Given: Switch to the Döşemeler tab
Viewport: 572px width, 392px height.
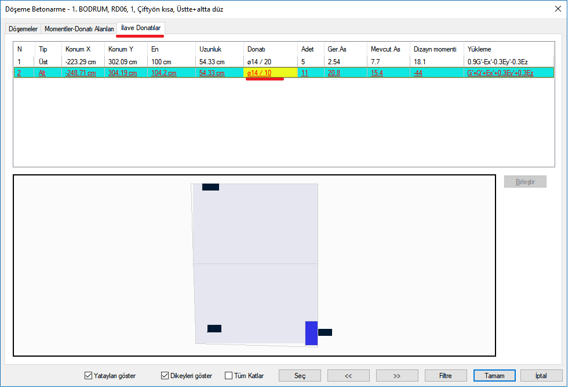Looking at the screenshot, I should click(23, 29).
